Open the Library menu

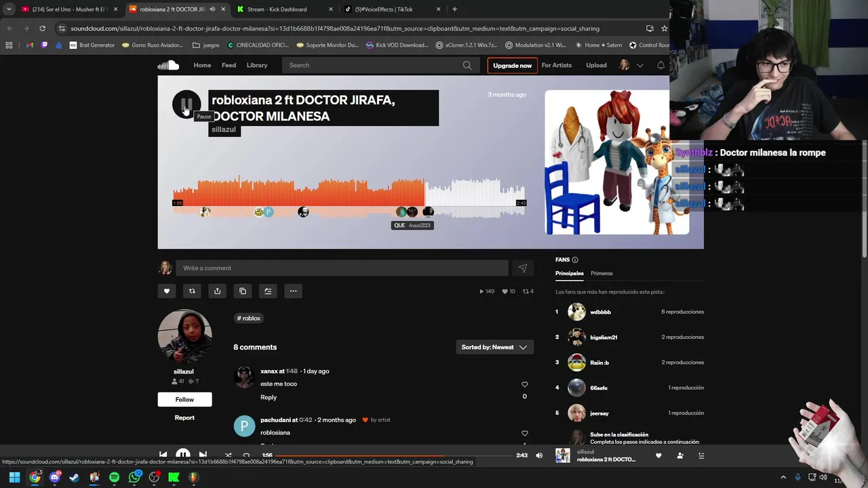tap(257, 65)
